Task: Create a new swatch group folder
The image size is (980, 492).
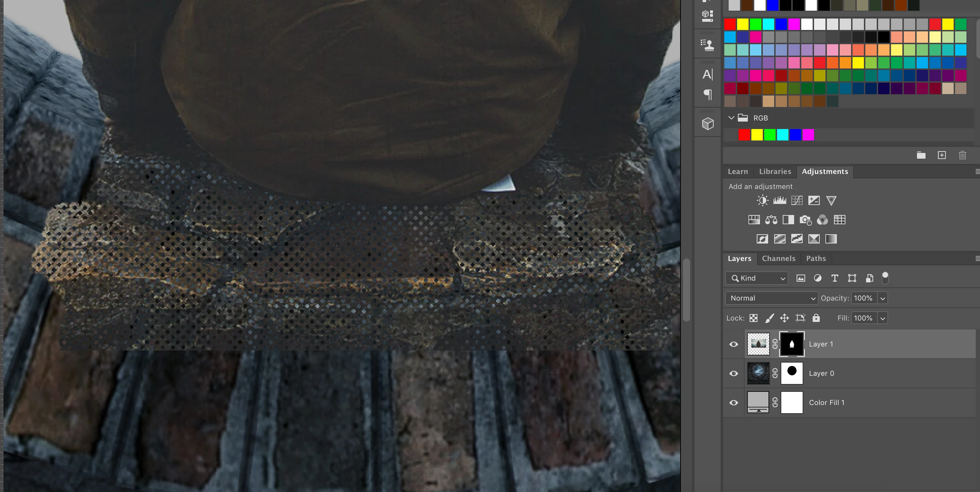Action: [x=921, y=155]
